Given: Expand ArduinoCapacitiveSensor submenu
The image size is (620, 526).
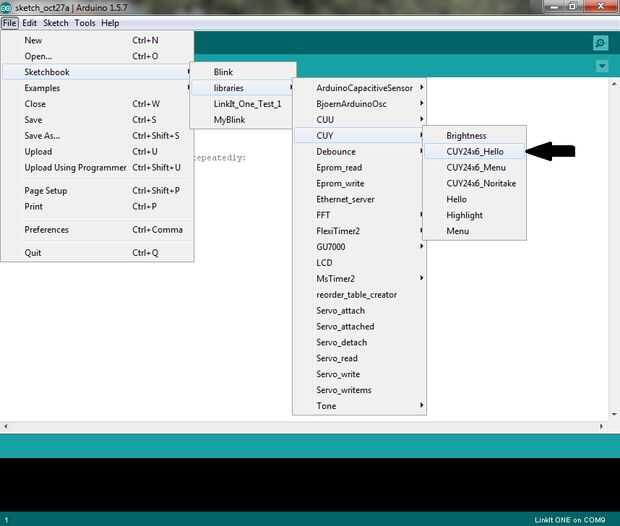Looking at the screenshot, I should (x=359, y=88).
